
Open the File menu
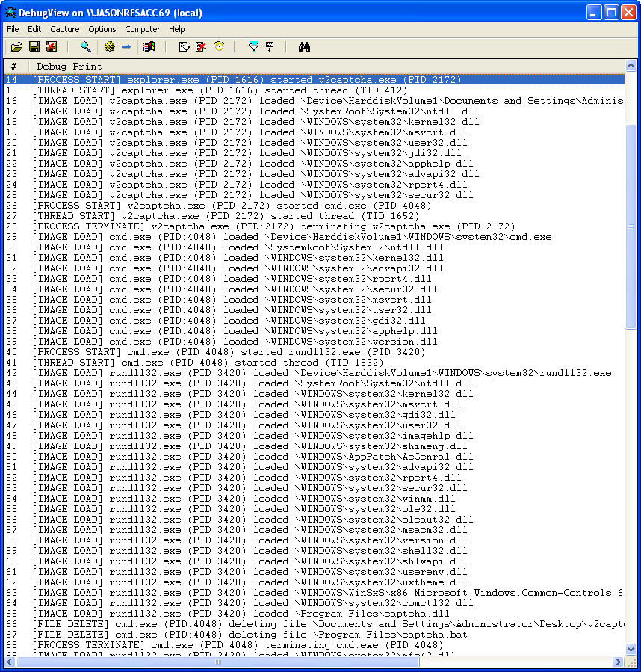click(13, 29)
